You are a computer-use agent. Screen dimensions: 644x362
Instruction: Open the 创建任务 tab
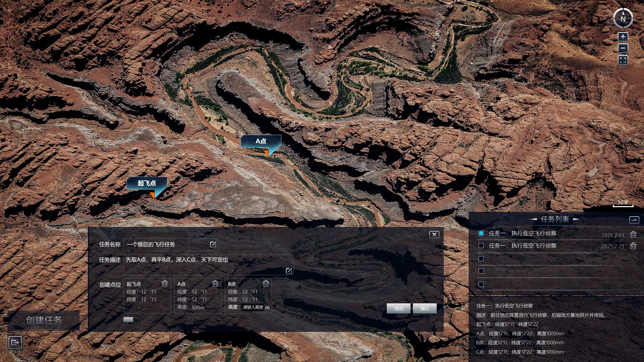44,320
